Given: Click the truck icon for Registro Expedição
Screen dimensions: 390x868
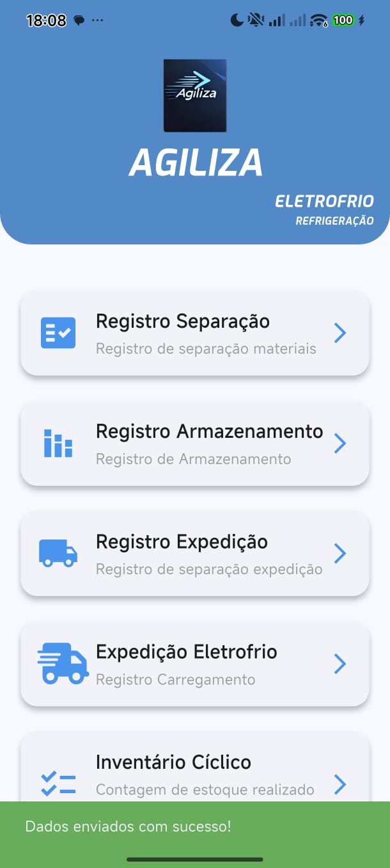Looking at the screenshot, I should [58, 553].
